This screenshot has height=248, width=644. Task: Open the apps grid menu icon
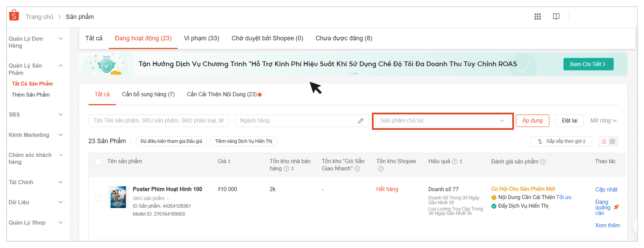click(537, 17)
